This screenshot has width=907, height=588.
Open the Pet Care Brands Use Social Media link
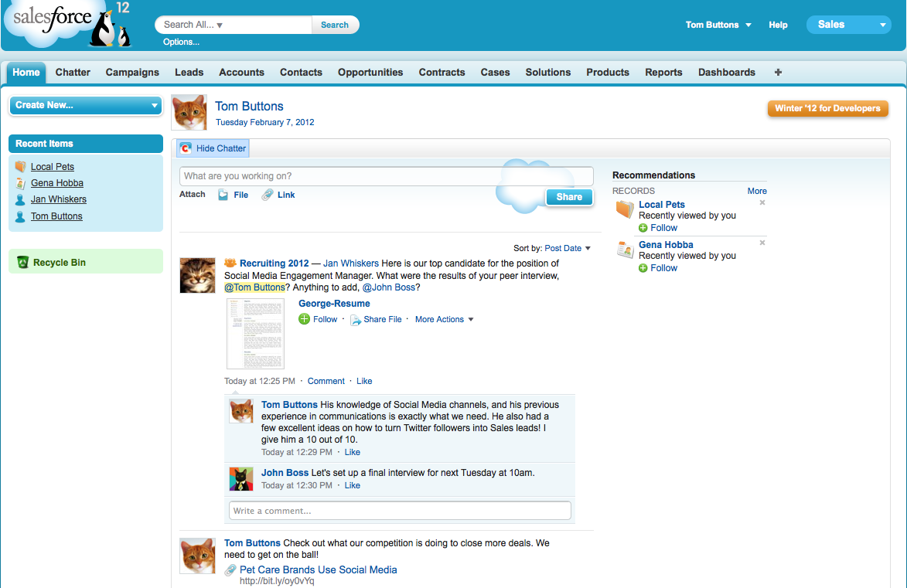tap(318, 570)
